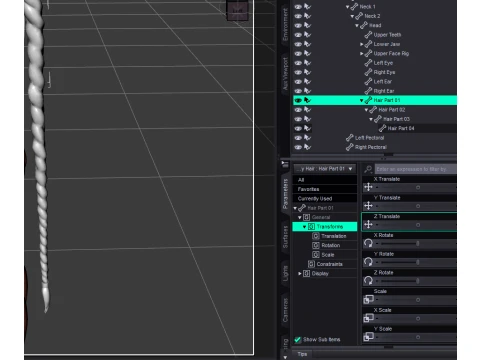Collapse the Neck 1 bone node
Viewport: 480px width, 360px height.
pyautogui.click(x=347, y=7)
